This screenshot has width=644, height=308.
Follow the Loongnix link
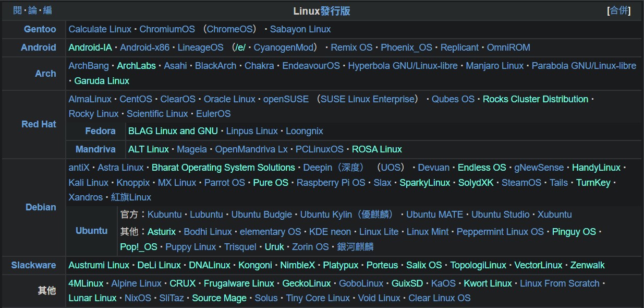[305, 131]
